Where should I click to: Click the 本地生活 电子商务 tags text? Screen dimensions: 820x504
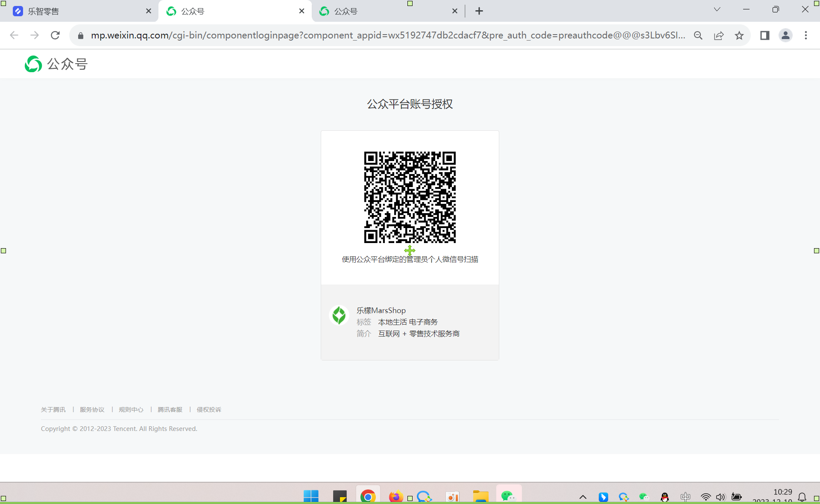tap(408, 322)
